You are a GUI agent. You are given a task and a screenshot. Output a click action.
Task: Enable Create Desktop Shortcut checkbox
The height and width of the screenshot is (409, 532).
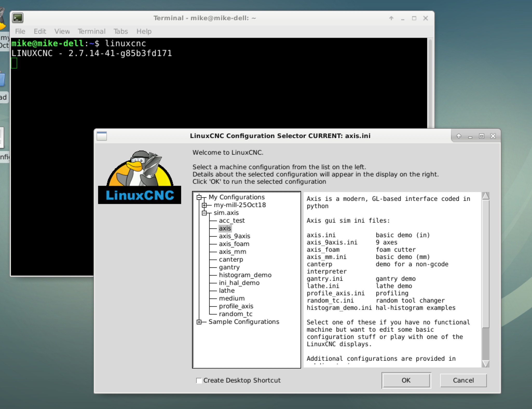coord(199,380)
